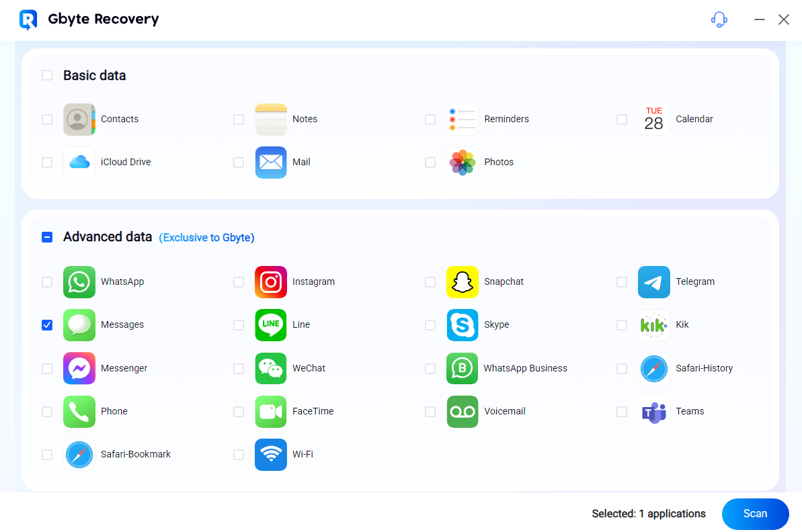Minimize the Gbyte Recovery window

(x=760, y=19)
